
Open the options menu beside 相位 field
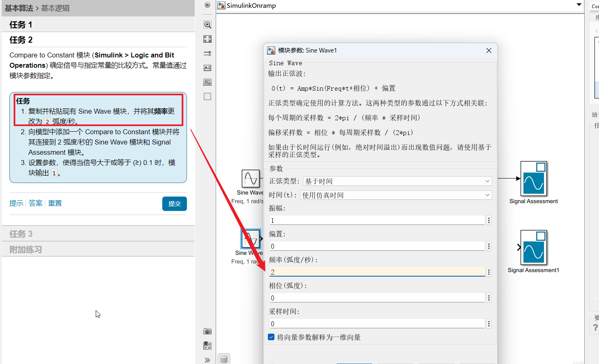click(489, 298)
